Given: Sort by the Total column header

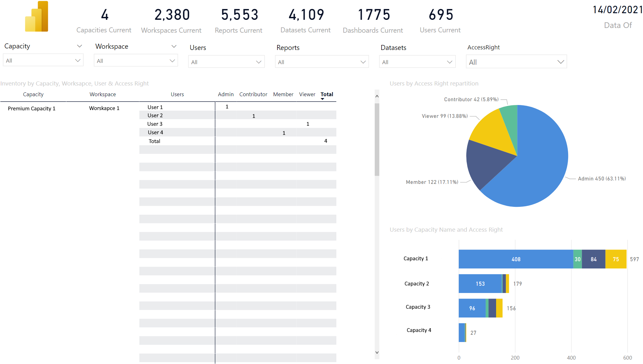Looking at the screenshot, I should click(x=327, y=94).
